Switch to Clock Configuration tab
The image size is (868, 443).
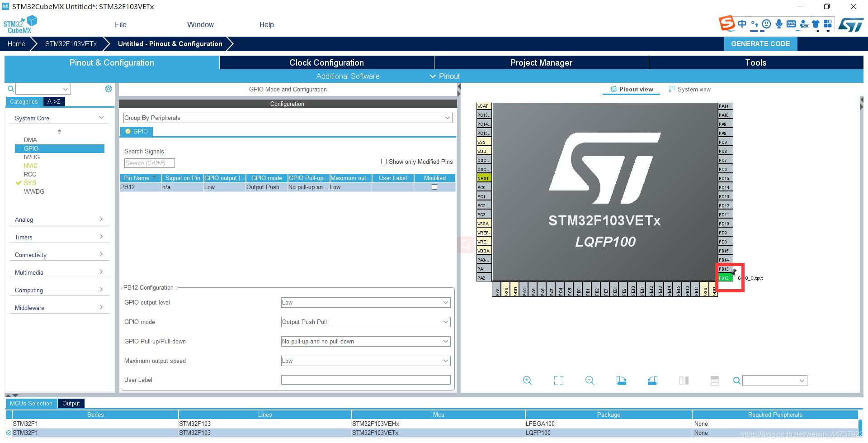coord(326,62)
